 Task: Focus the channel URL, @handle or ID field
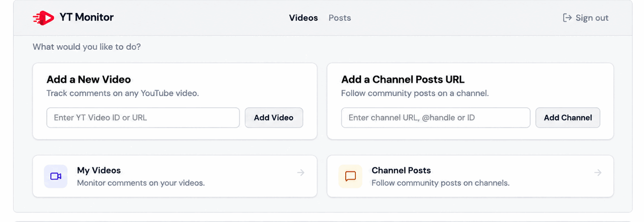[435, 117]
